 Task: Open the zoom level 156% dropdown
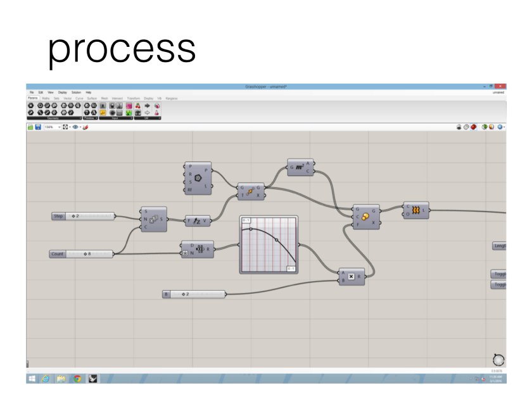tap(60, 127)
